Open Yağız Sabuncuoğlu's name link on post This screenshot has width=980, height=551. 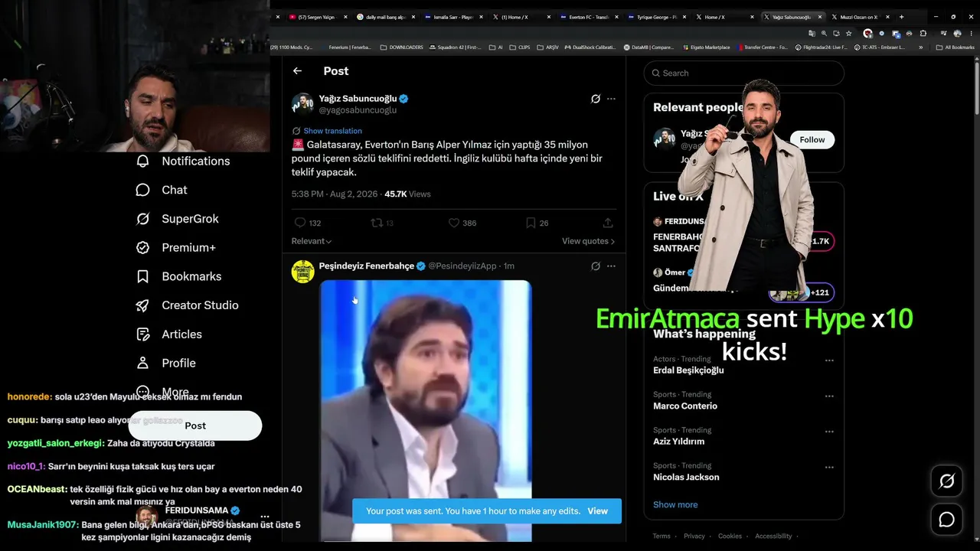[358, 99]
